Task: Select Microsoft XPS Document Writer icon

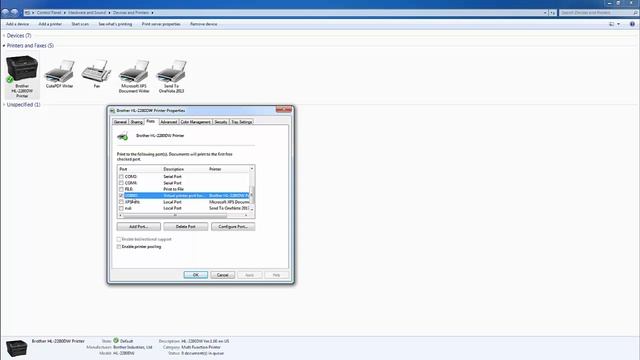Action: point(134,71)
